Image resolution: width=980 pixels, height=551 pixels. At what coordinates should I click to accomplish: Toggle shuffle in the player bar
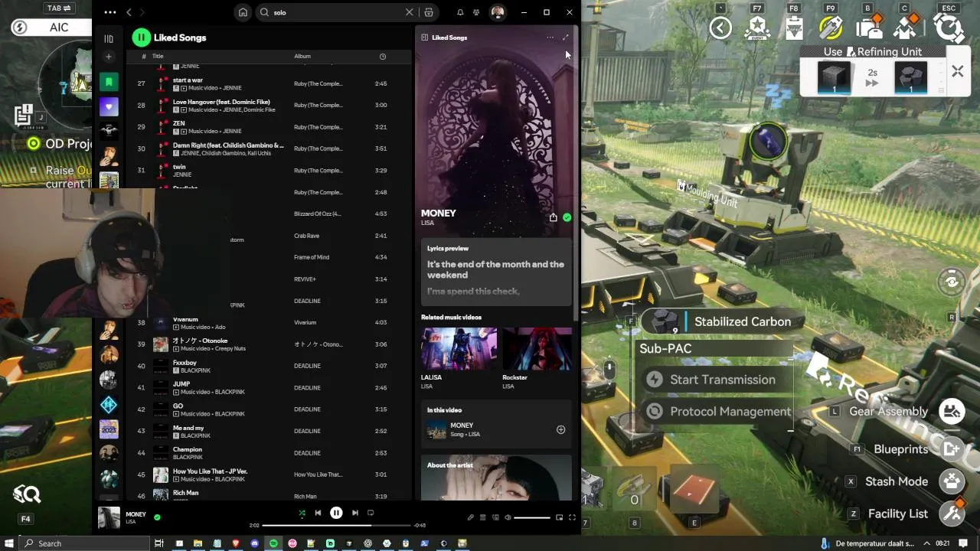[302, 513]
